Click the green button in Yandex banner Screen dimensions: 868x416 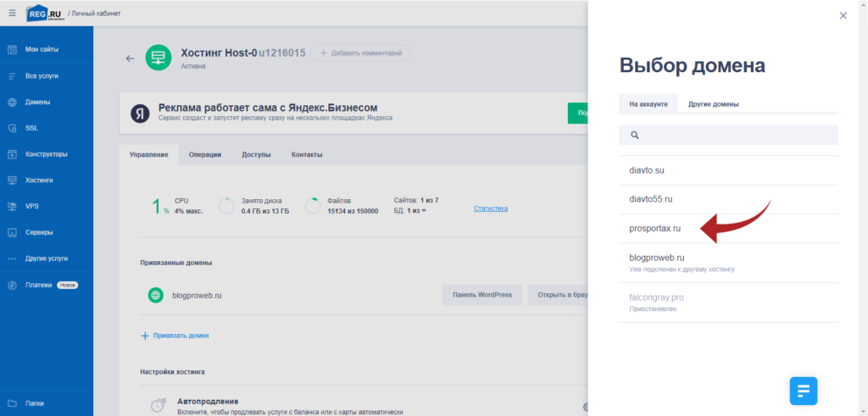pyautogui.click(x=577, y=113)
